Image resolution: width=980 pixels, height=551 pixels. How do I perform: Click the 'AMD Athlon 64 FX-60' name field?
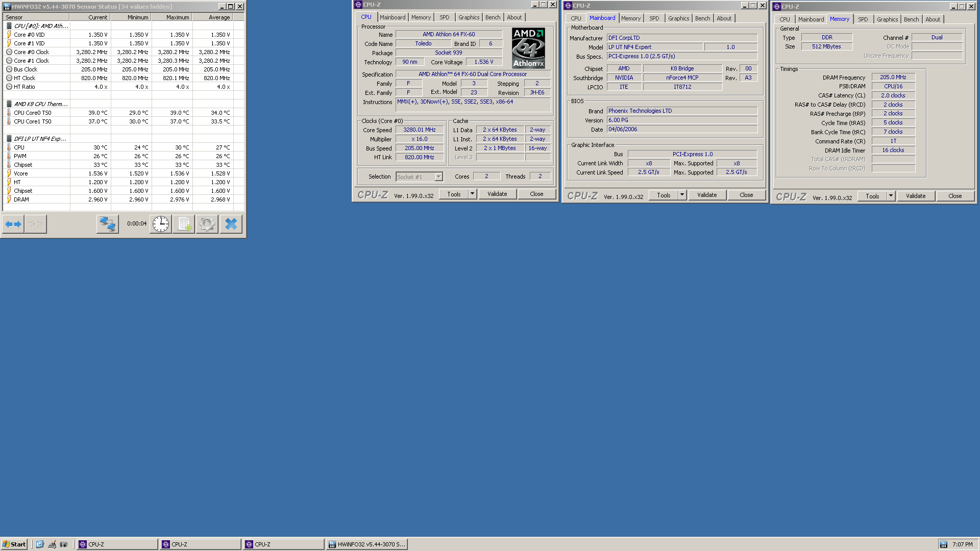click(449, 34)
